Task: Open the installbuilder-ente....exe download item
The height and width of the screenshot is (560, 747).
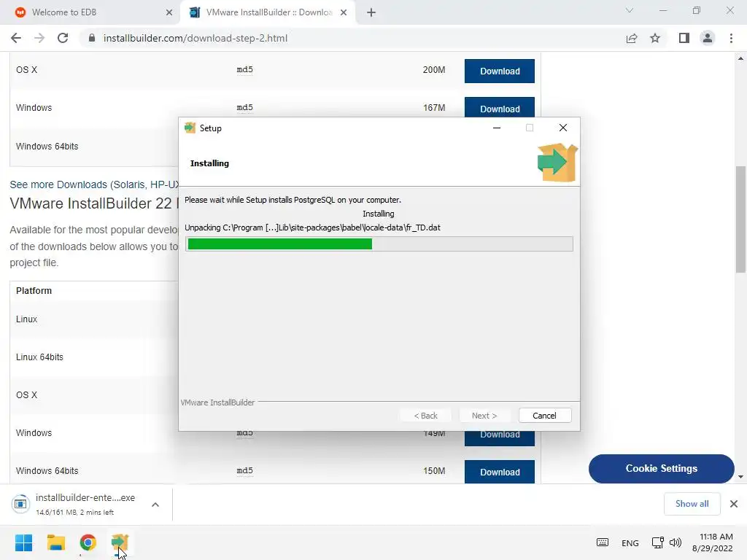Action: (x=85, y=504)
